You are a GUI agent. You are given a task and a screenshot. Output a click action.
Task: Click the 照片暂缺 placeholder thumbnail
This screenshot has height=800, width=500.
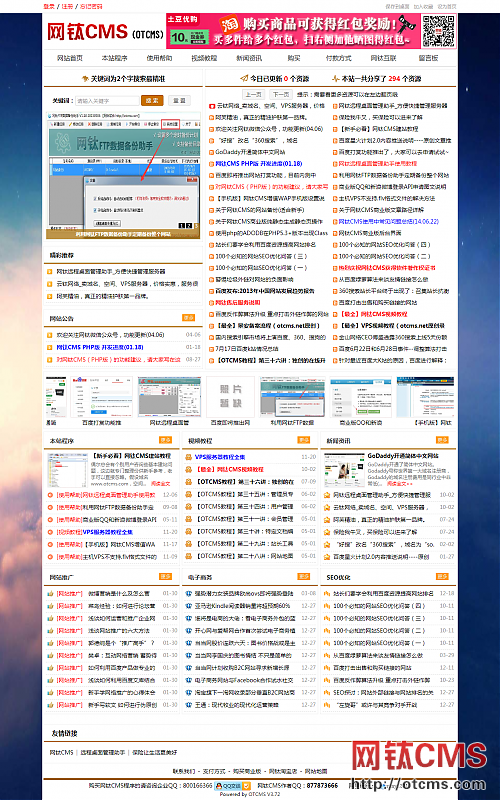230,397
